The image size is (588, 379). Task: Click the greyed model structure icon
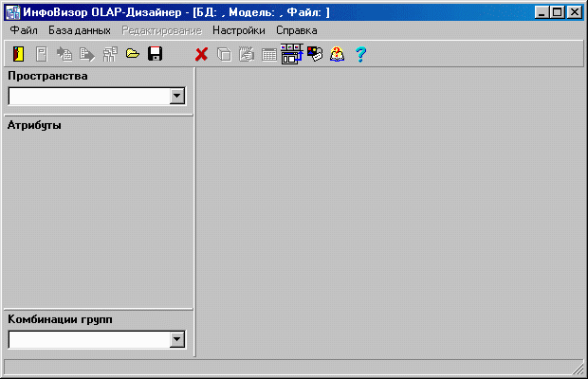point(110,54)
